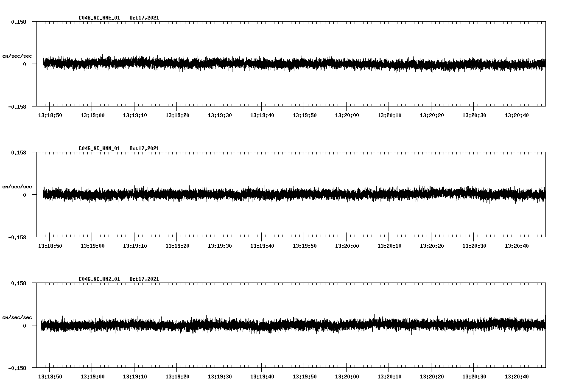Select 13:19:10 time label on HNE plot
Screen dimensions: 576x392
135,115
